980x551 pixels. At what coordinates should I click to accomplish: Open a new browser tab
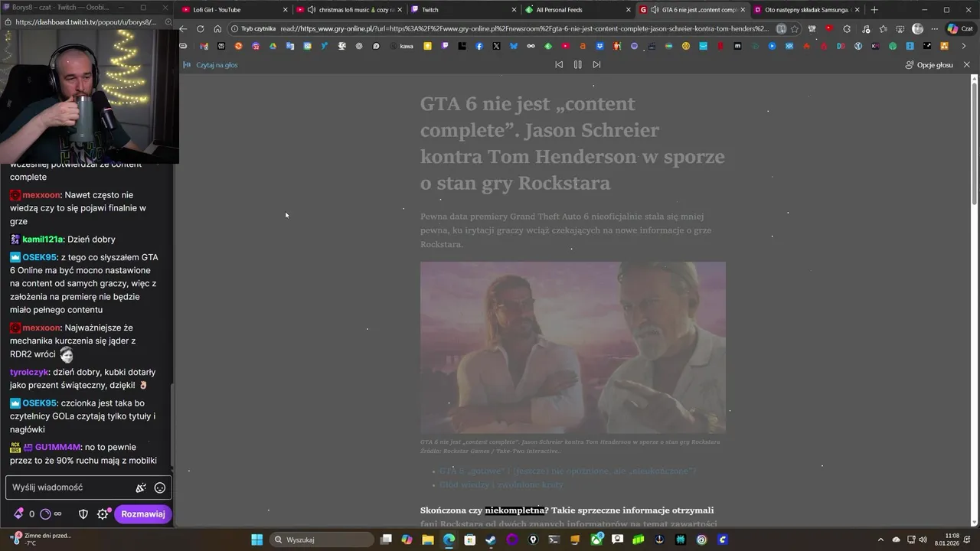[x=874, y=10]
